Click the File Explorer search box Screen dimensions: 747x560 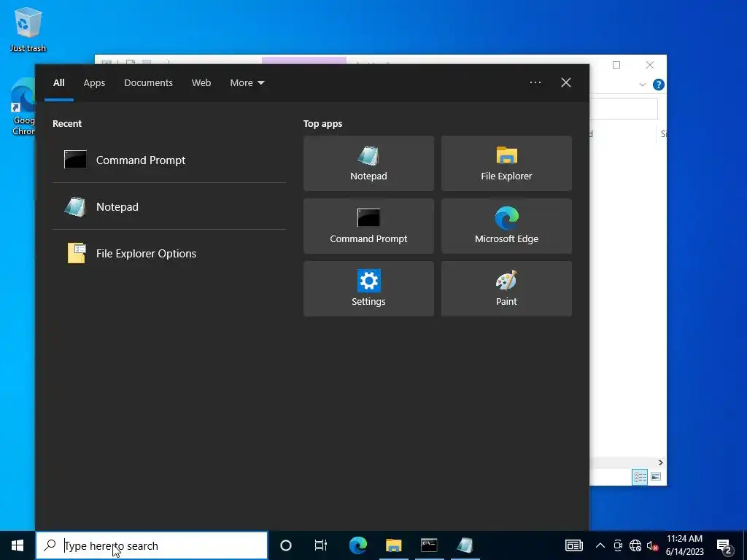(x=624, y=109)
